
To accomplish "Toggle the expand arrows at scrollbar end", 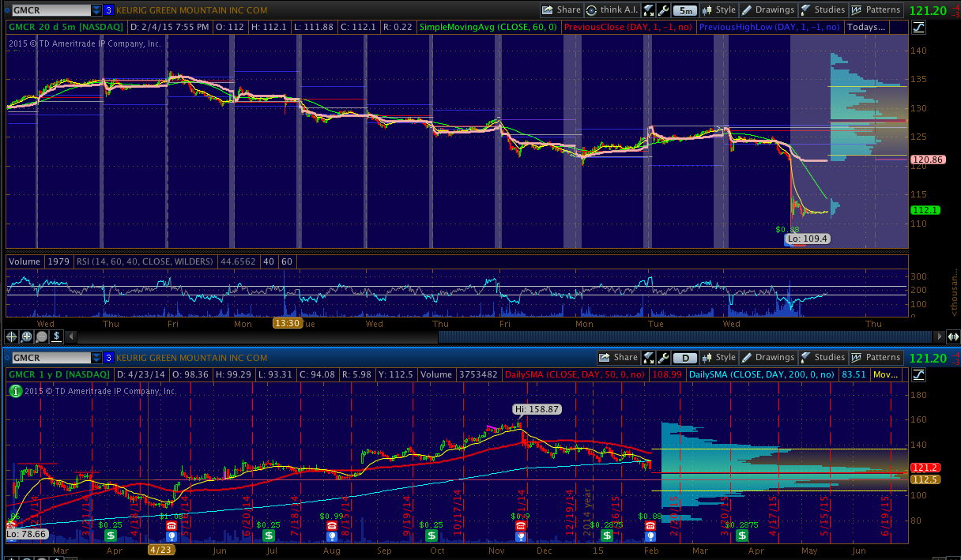I will click(x=952, y=336).
